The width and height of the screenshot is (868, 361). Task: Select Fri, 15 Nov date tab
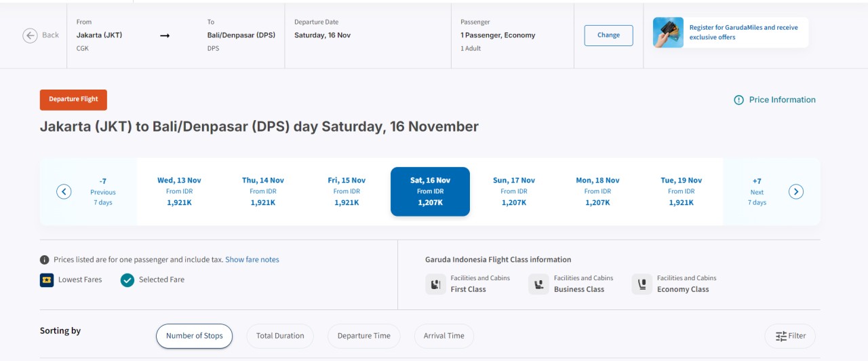pos(347,191)
